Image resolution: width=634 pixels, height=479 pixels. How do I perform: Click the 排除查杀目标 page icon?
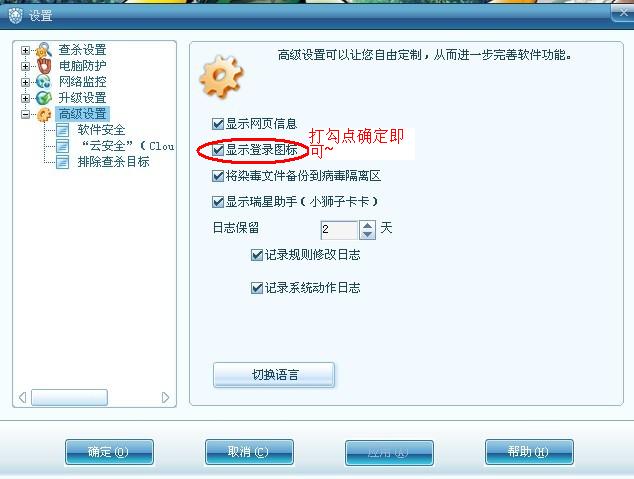[62, 162]
